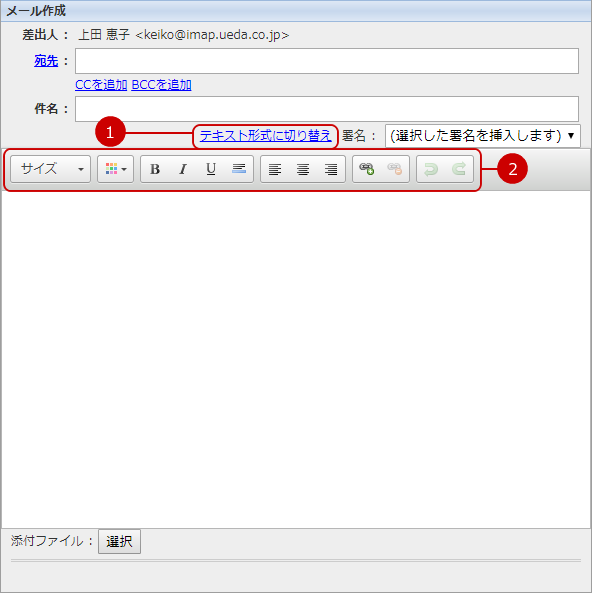
Task: Click the redo arrow icon
Action: pos(459,169)
